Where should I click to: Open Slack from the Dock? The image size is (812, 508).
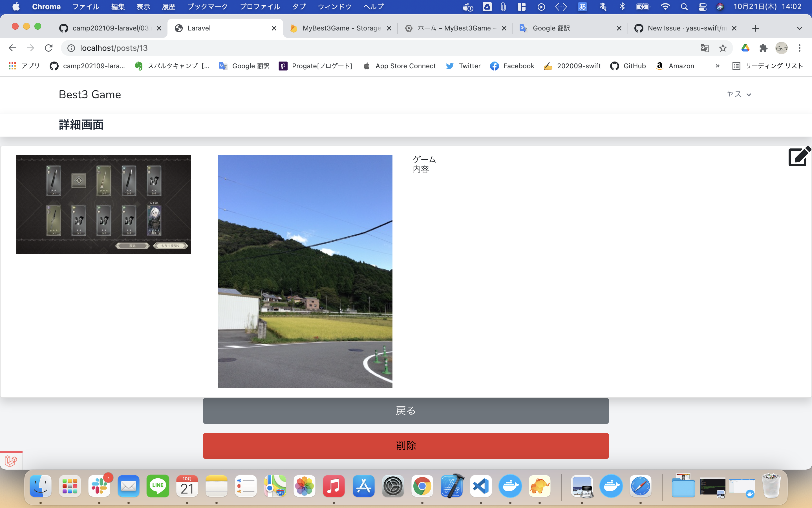pyautogui.click(x=99, y=486)
